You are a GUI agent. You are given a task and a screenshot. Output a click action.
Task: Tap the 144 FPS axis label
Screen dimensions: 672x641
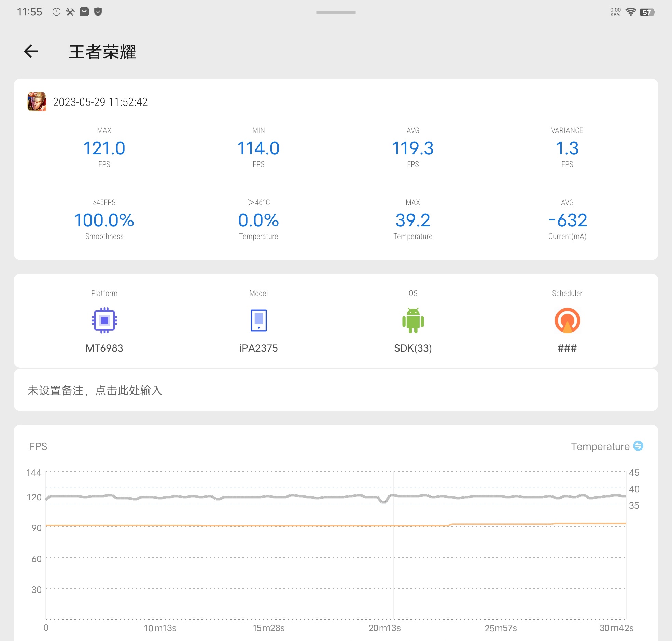(34, 472)
